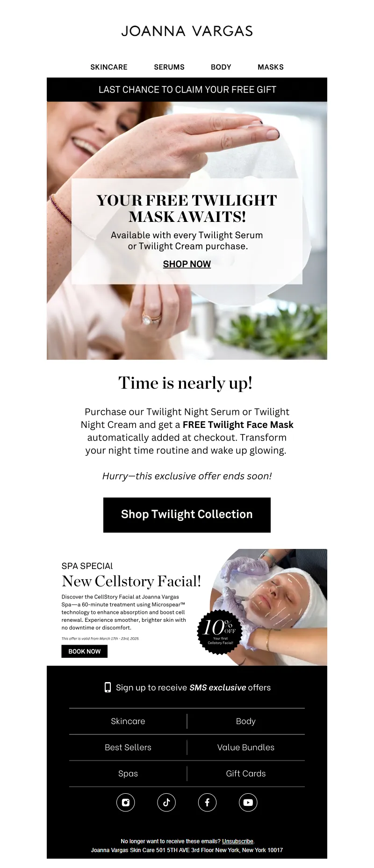Open the Serums menu item
This screenshot has height=868, width=374.
coord(169,67)
